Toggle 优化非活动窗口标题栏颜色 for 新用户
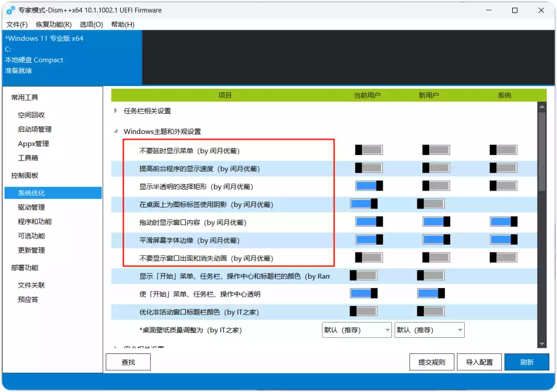 click(x=431, y=312)
